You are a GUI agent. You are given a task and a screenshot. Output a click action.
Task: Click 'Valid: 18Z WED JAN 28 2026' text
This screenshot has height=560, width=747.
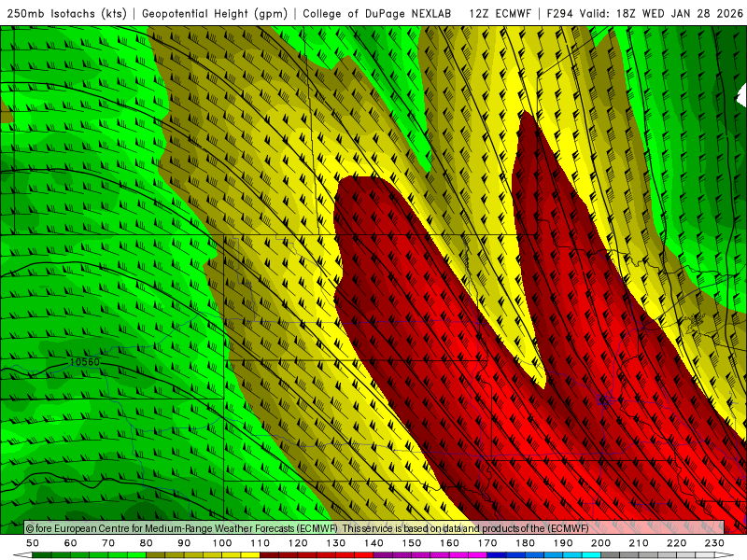click(661, 13)
